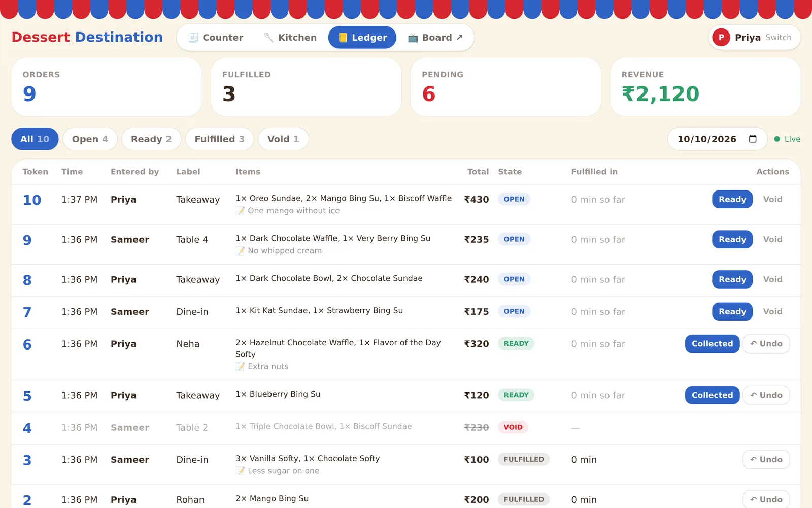Click the note icon beside 'One mango without ice'
The height and width of the screenshot is (508, 812).
tap(240, 211)
